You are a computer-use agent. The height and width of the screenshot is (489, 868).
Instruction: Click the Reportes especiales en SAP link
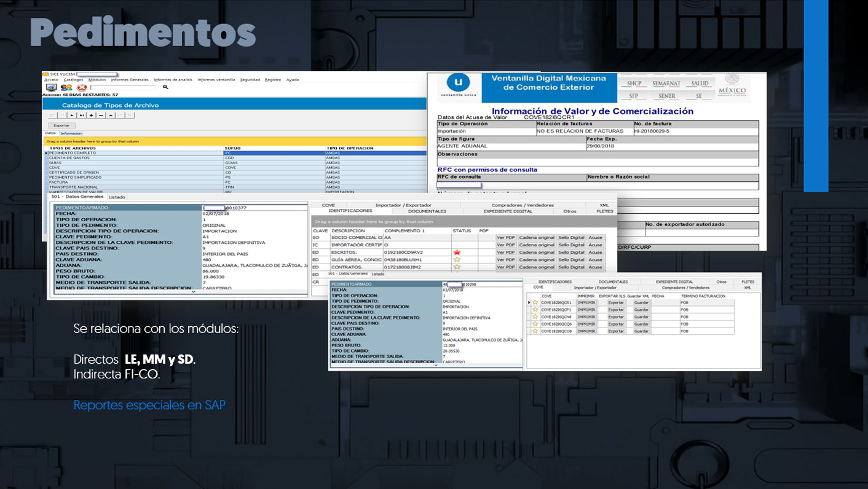tap(149, 405)
